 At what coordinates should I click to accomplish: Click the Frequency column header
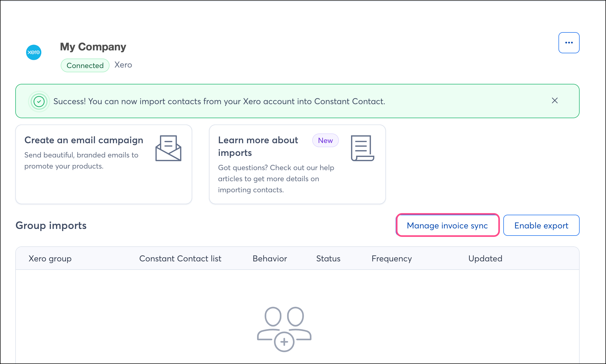(x=392, y=258)
